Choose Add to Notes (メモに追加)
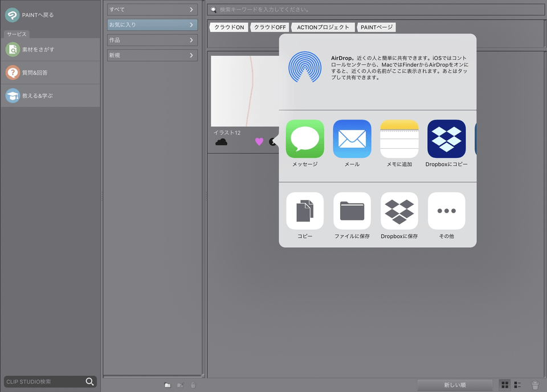The height and width of the screenshot is (392, 547). (x=399, y=139)
